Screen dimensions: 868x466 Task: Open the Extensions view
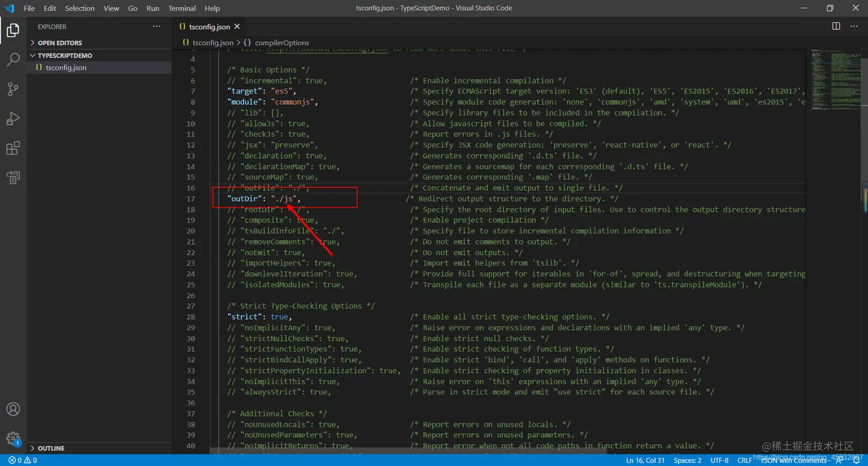[13, 148]
